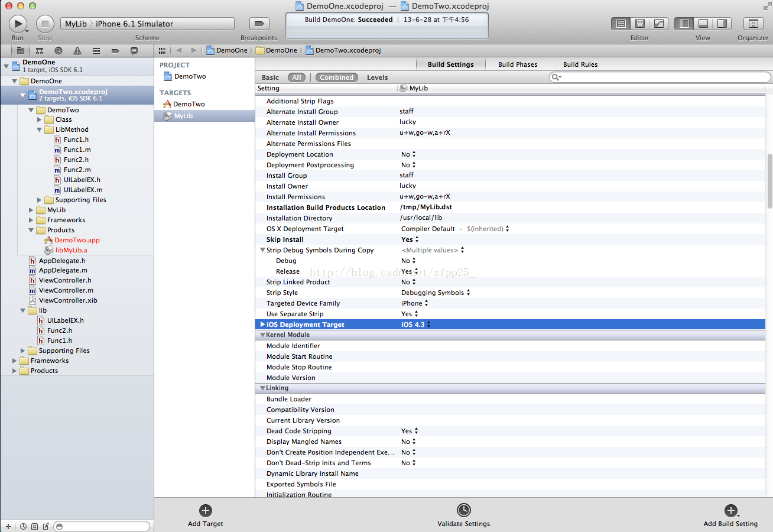Open the MyLib iPhone 6.1 Simulator scheme selector
Screen dimensions: 773x532
click(147, 24)
